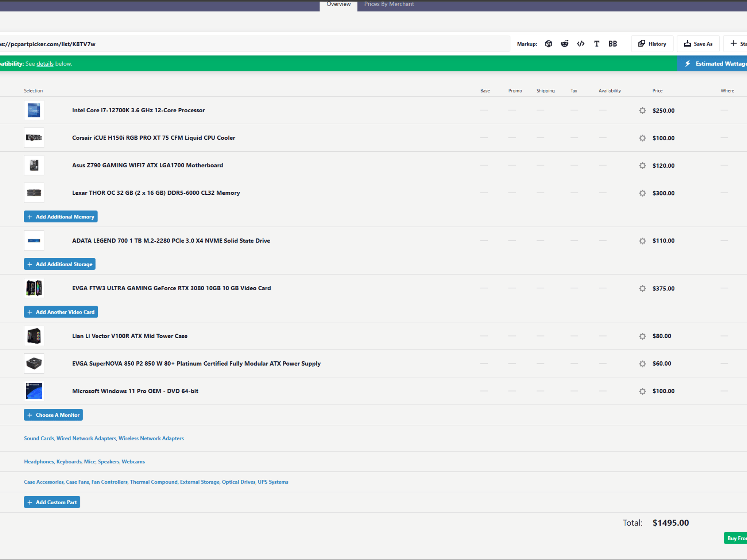Click the Asus Z790 motherboard thumbnail
Viewport: 747px width, 560px height.
pyautogui.click(x=34, y=165)
